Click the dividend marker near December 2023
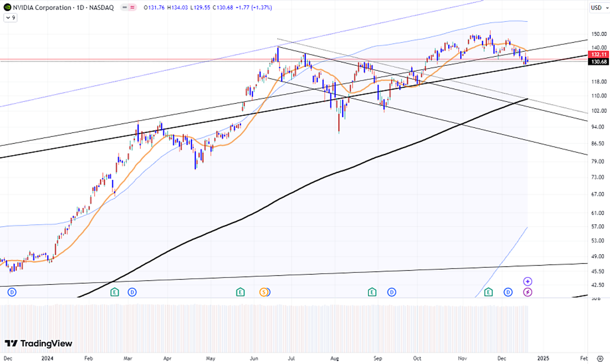The height and width of the screenshot is (364, 610). (x=12, y=292)
